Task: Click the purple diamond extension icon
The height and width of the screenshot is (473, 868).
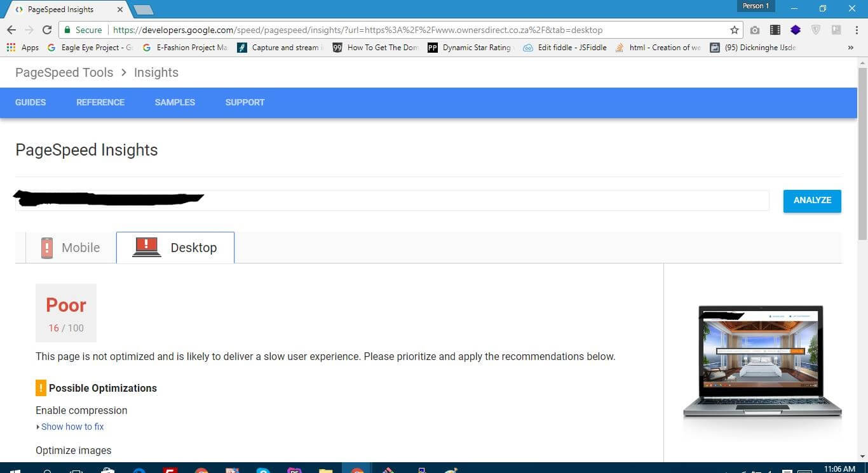Action: click(796, 30)
